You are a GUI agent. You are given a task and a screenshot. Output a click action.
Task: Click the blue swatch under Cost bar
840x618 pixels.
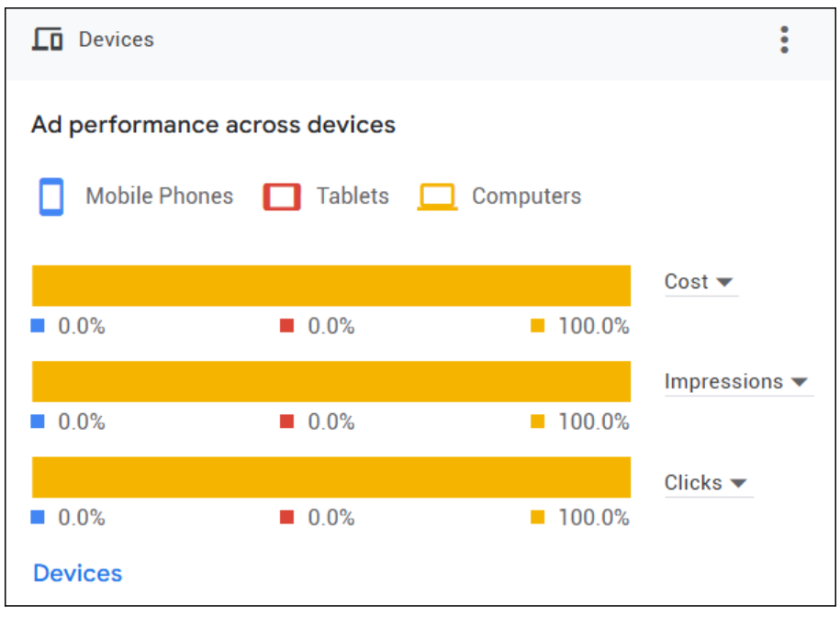click(x=38, y=325)
